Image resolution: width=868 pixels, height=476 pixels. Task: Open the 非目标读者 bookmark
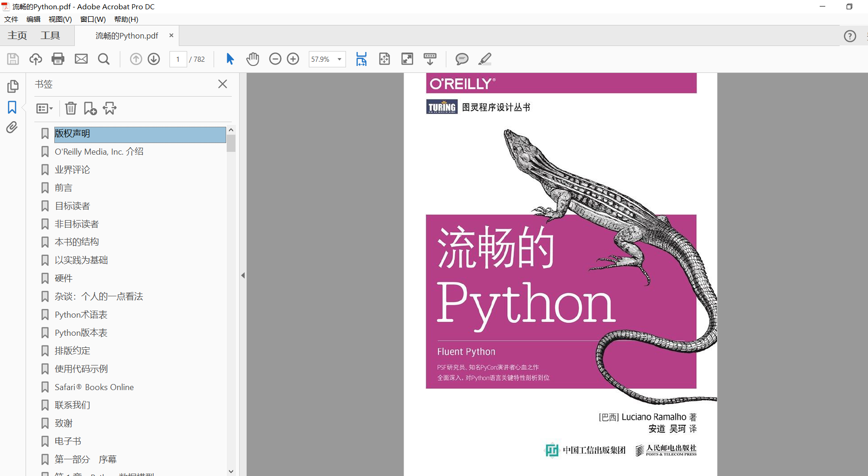pyautogui.click(x=77, y=224)
